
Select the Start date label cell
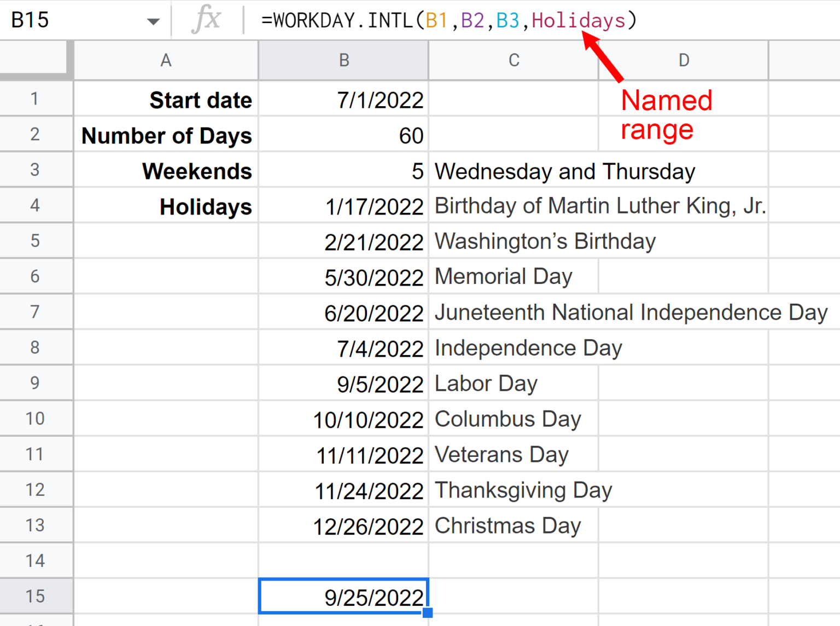166,100
